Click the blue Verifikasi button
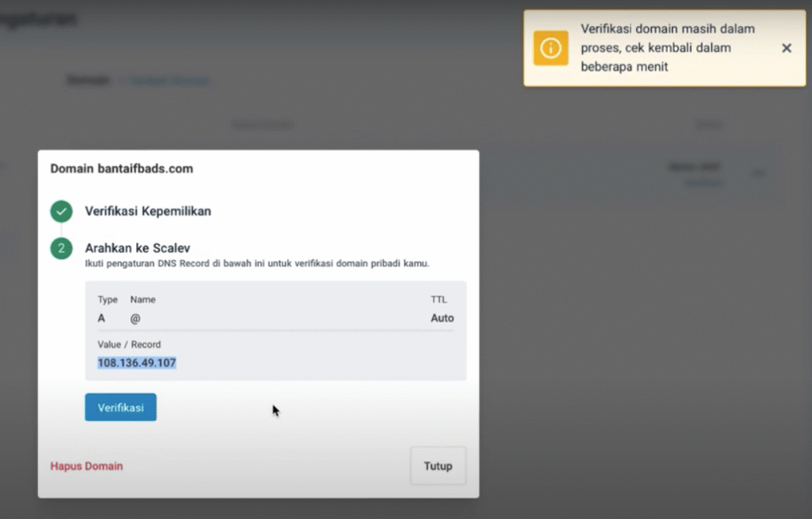 (x=121, y=407)
